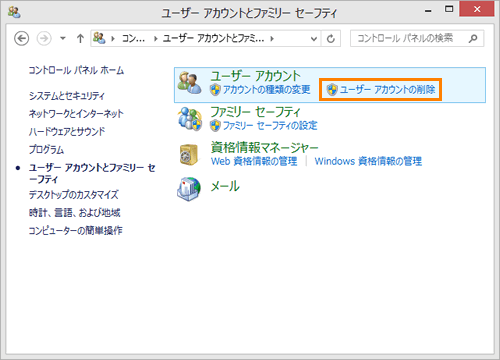The height and width of the screenshot is (360, 500).
Task: Open システムとセキュリティ category
Action: (x=67, y=96)
